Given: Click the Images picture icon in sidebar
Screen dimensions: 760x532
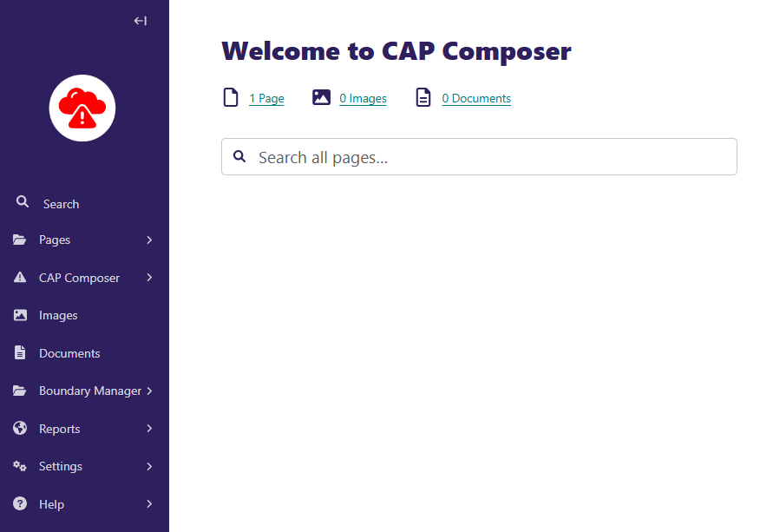Looking at the screenshot, I should tap(20, 315).
